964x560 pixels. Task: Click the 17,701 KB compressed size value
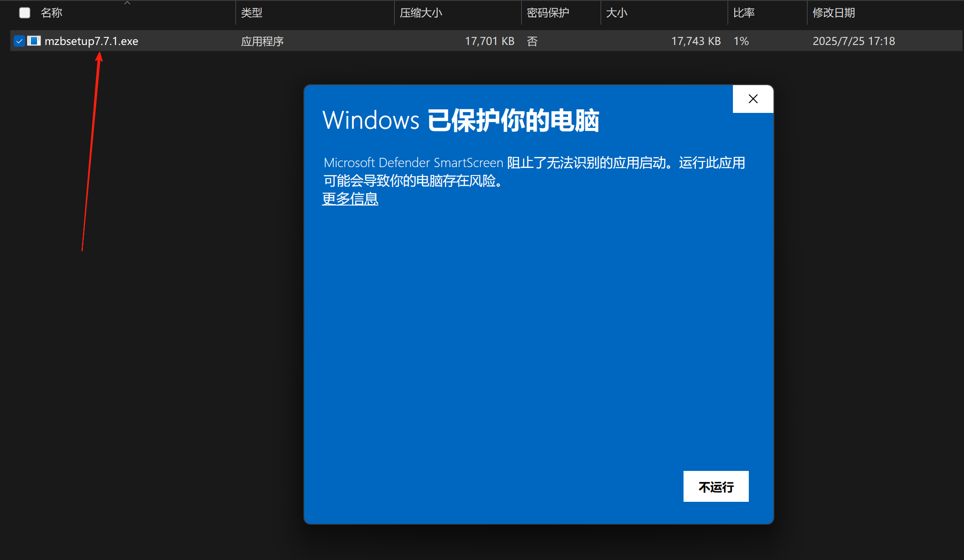tap(489, 41)
